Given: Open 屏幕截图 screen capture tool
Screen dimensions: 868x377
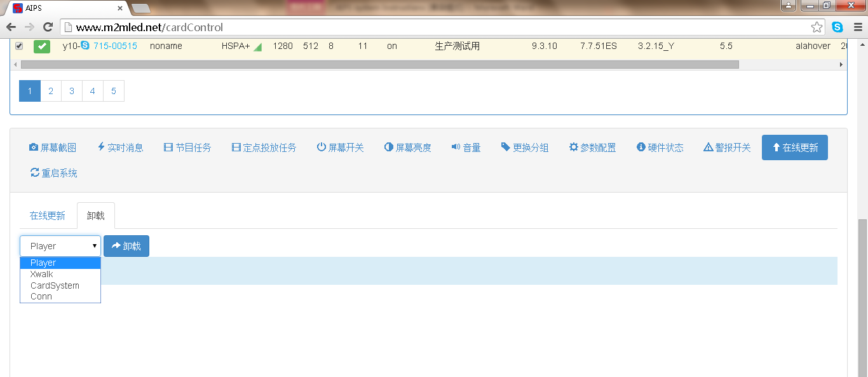Looking at the screenshot, I should click(53, 147).
